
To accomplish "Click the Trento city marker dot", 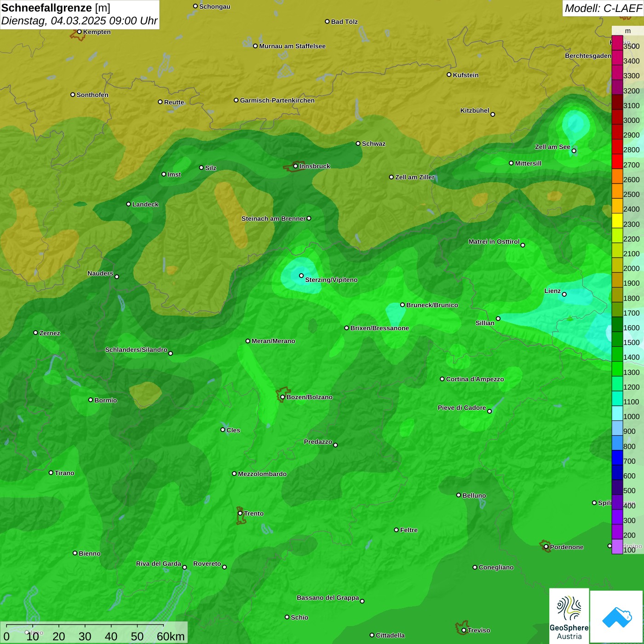I will click(x=240, y=513).
